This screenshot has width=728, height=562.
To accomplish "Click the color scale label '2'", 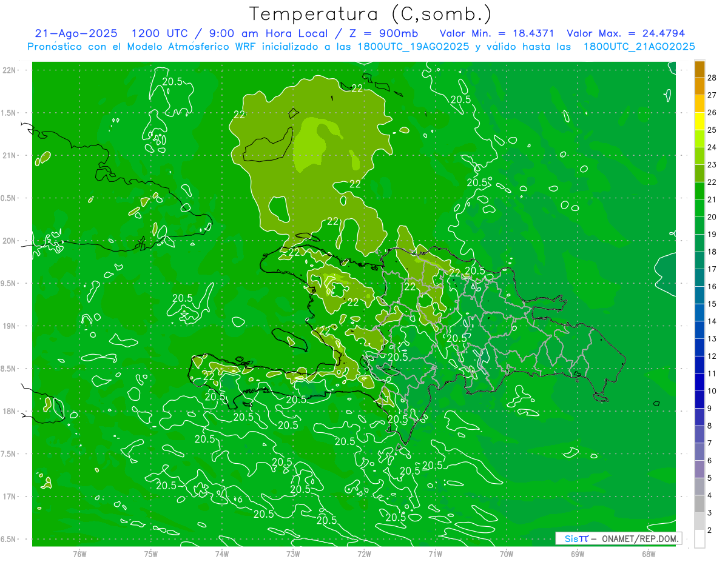I will coord(710,530).
